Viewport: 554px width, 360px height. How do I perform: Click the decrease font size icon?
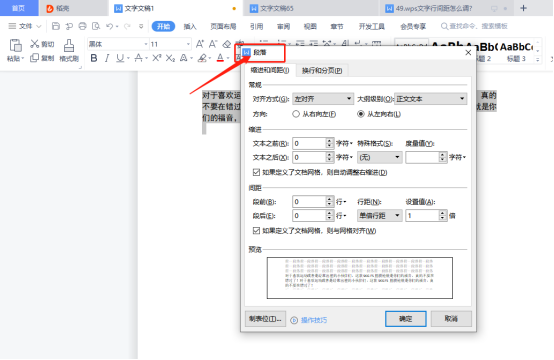tap(213, 44)
